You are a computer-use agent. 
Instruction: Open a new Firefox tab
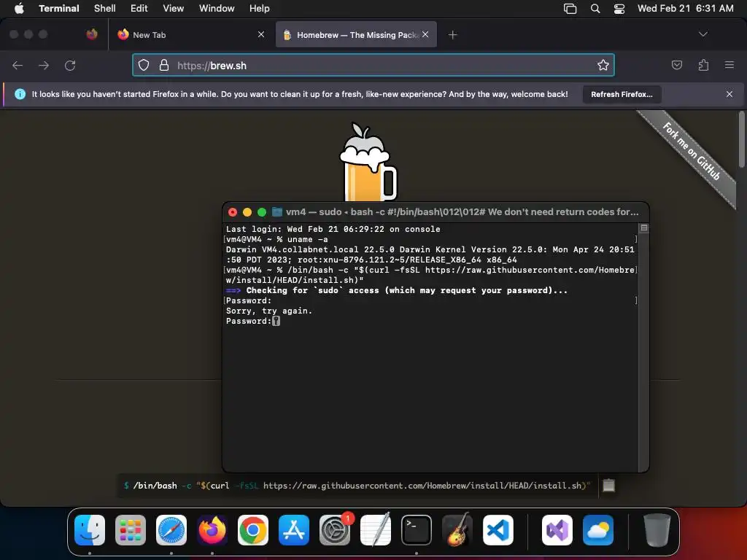coord(452,35)
